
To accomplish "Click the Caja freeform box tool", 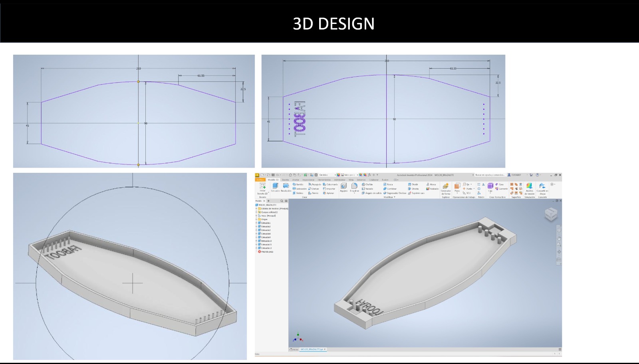I will click(490, 188).
